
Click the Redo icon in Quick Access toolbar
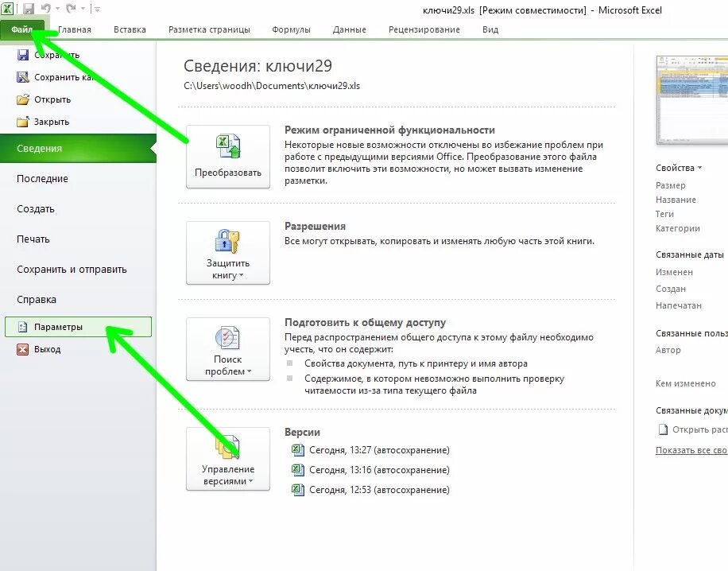click(x=71, y=9)
